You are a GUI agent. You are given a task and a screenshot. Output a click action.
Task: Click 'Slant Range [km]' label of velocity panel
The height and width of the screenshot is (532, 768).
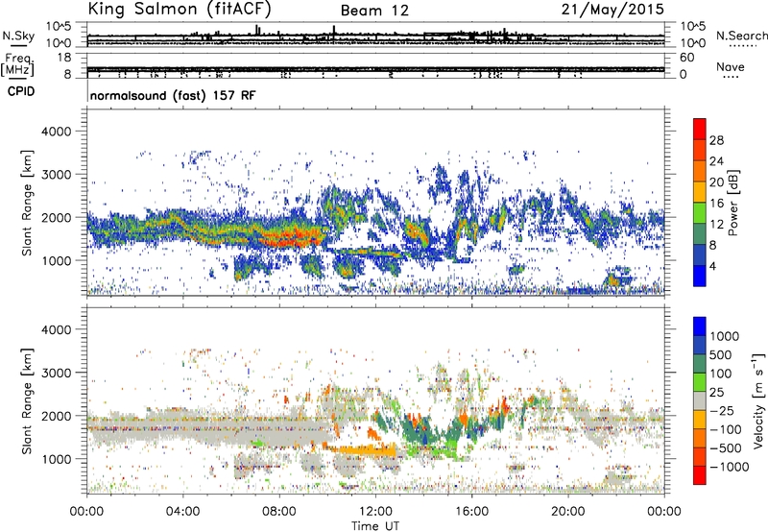(28, 401)
